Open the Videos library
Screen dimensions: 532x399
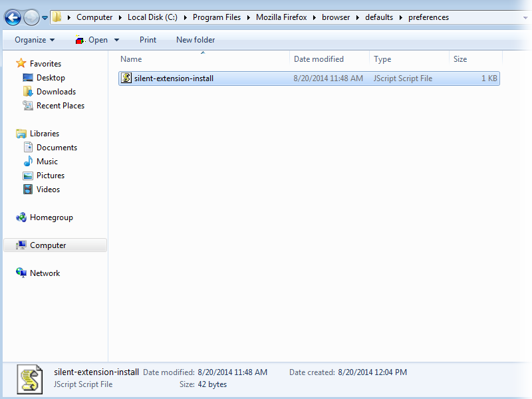point(48,189)
